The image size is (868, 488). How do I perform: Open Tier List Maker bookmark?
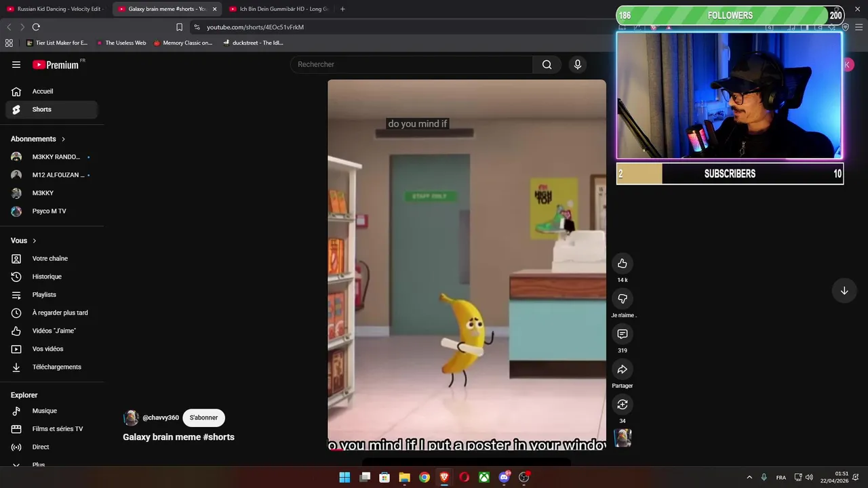57,43
